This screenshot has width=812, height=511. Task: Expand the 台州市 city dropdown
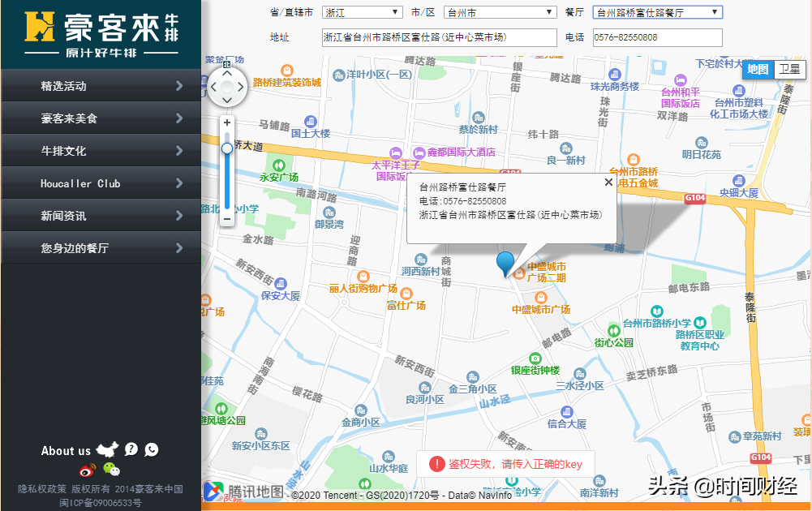coord(501,12)
